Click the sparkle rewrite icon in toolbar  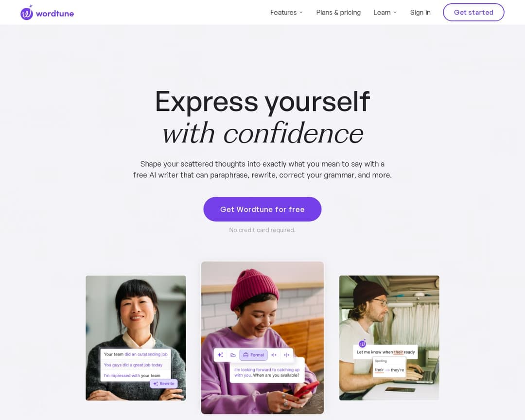220,355
